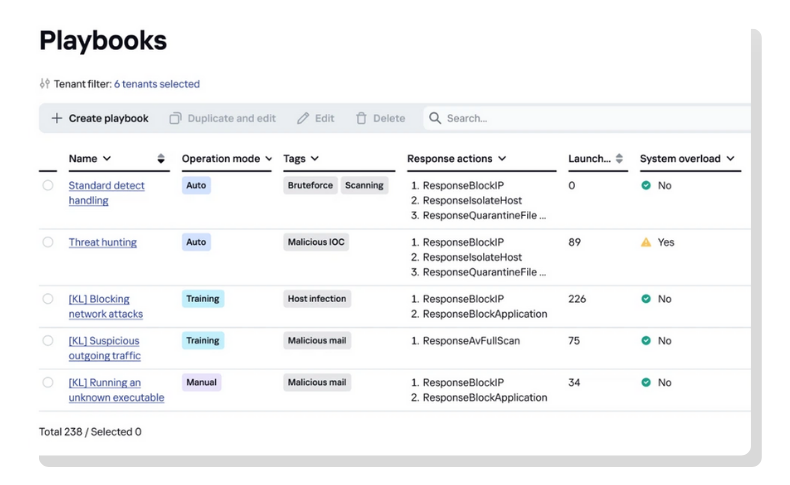Click the Name column sort arrows icon
This screenshot has width=790, height=485.
coord(161,159)
